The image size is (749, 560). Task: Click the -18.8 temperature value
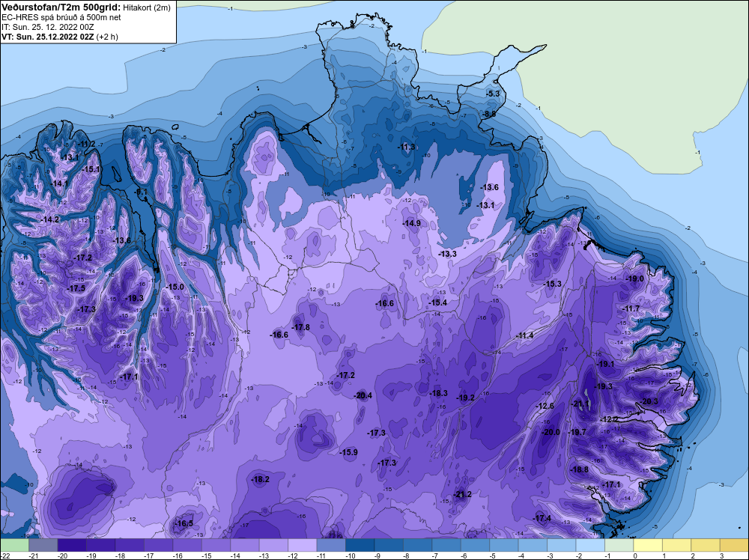pyautogui.click(x=580, y=469)
